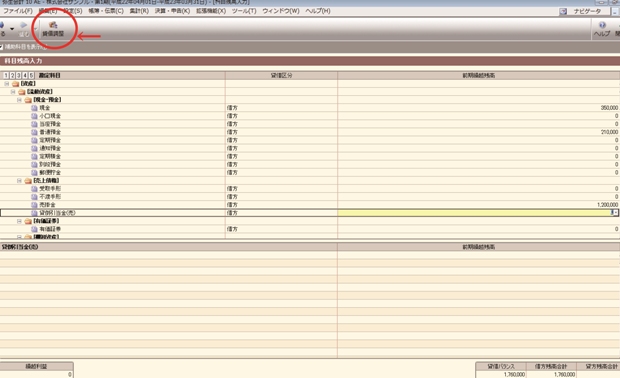Show tree level 2 with button 2

point(12,75)
